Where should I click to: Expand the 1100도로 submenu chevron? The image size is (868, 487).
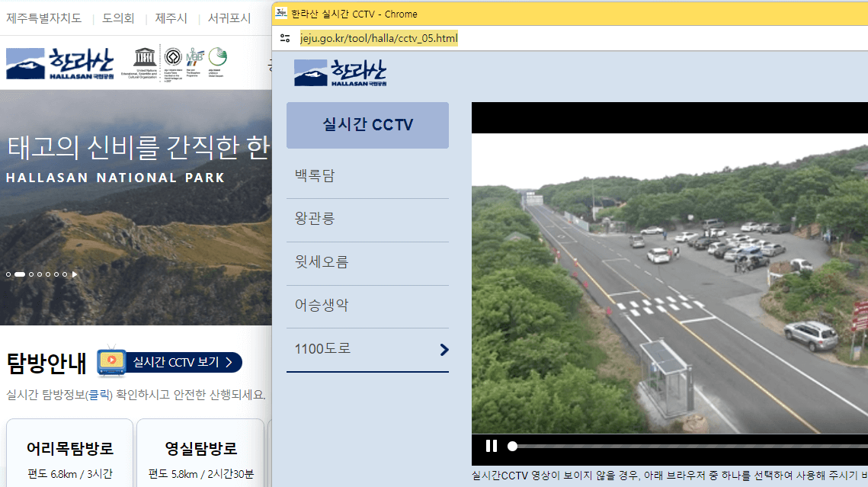pyautogui.click(x=443, y=350)
